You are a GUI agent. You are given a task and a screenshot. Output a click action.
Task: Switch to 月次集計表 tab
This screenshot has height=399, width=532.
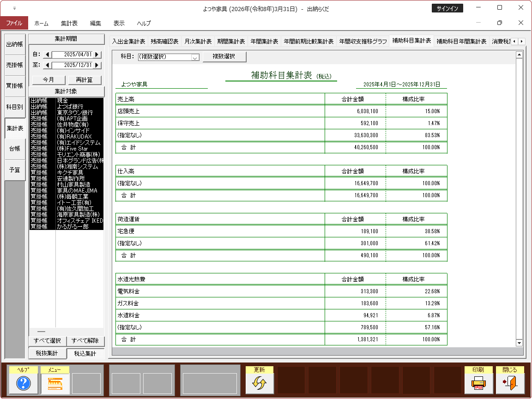point(198,41)
